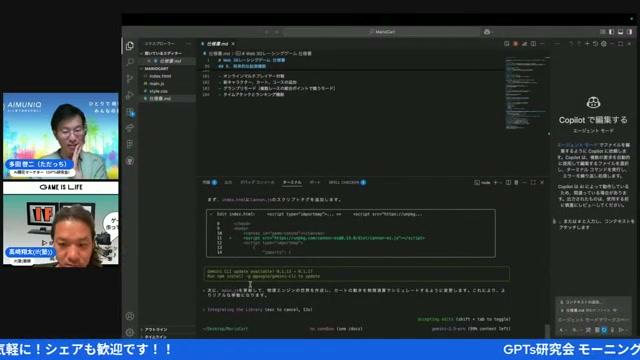Viewport: 640px width, 360px height.
Task: Expand the タイムライン section
Action: point(167,336)
